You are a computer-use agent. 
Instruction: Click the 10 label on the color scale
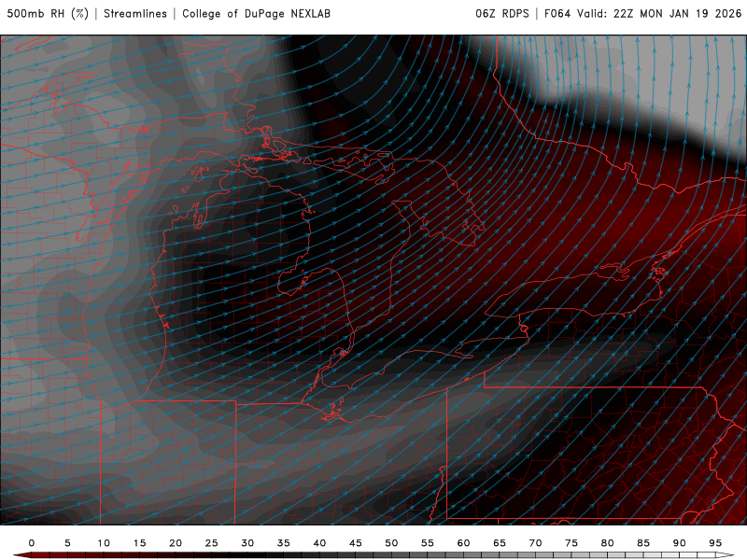[x=104, y=543]
